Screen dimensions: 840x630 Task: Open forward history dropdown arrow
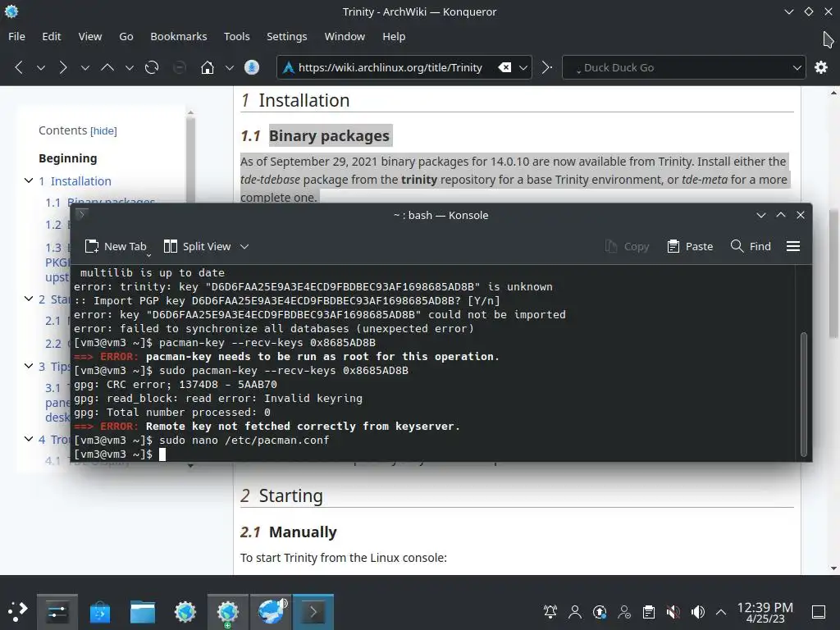(x=84, y=68)
